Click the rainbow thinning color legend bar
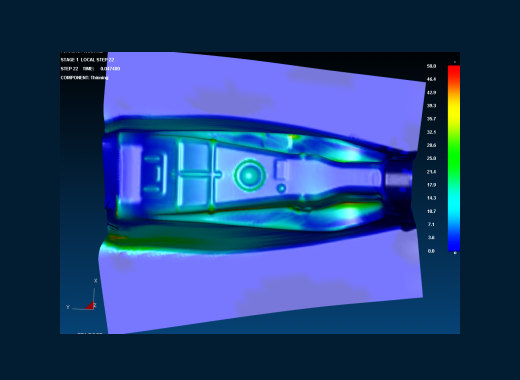This screenshot has height=380, width=520. (x=454, y=158)
